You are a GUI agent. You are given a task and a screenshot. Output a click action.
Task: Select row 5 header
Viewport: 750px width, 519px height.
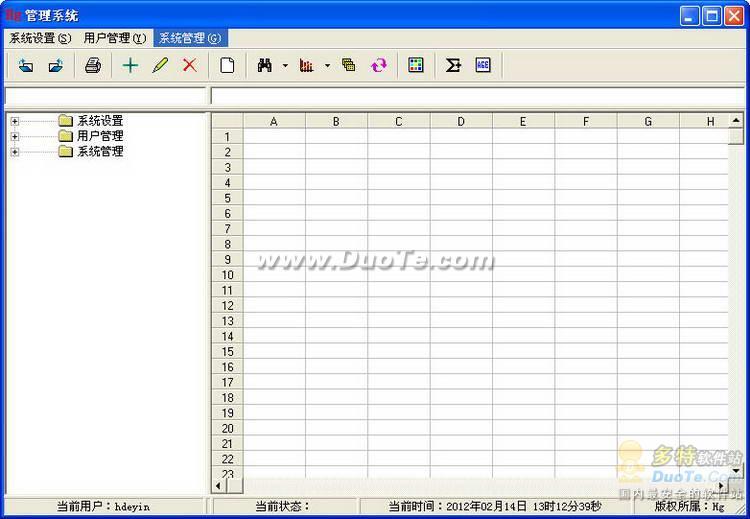228,198
